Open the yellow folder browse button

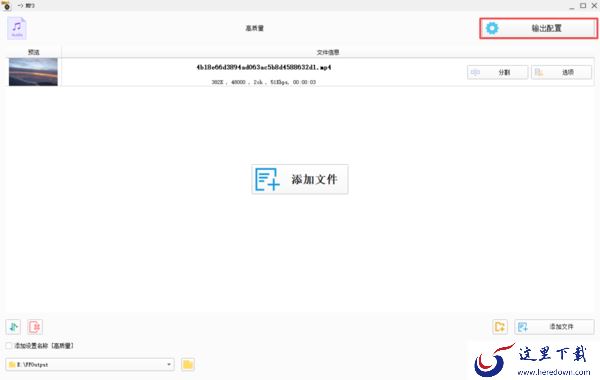[x=188, y=364]
